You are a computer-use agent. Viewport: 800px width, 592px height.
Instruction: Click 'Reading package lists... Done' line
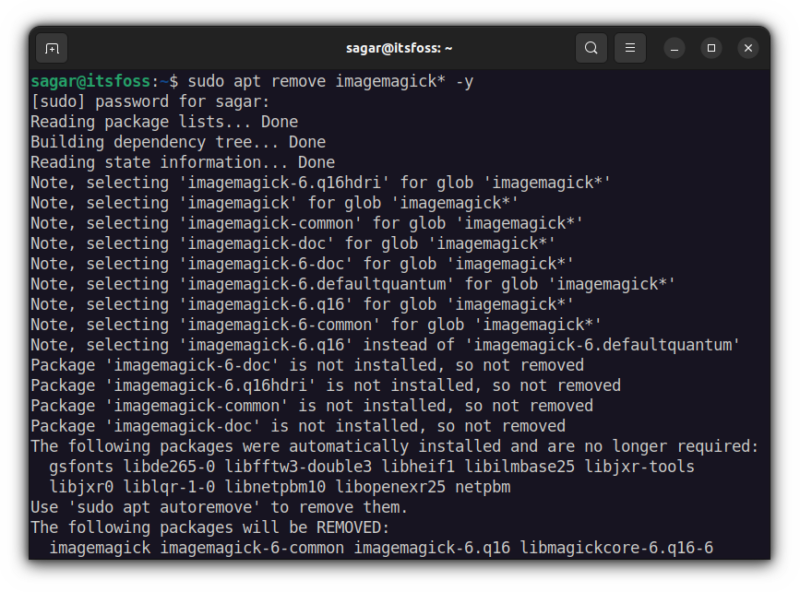tap(164, 121)
